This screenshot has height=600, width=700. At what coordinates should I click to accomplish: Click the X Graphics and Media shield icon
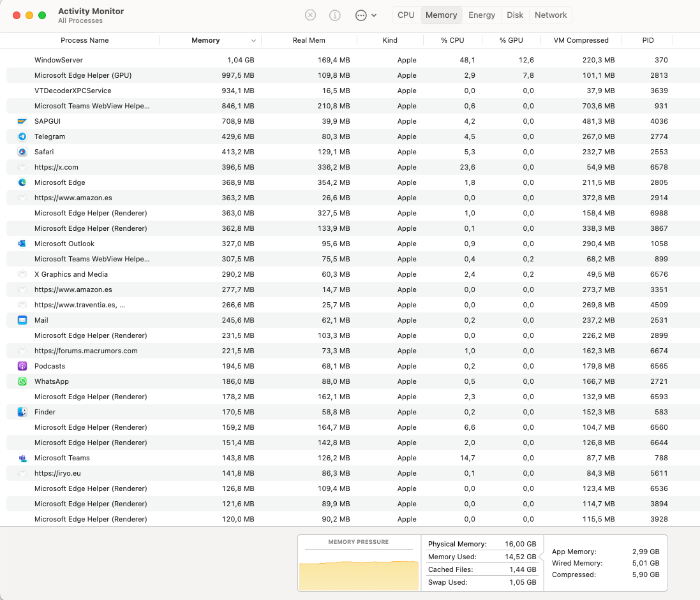point(22,274)
